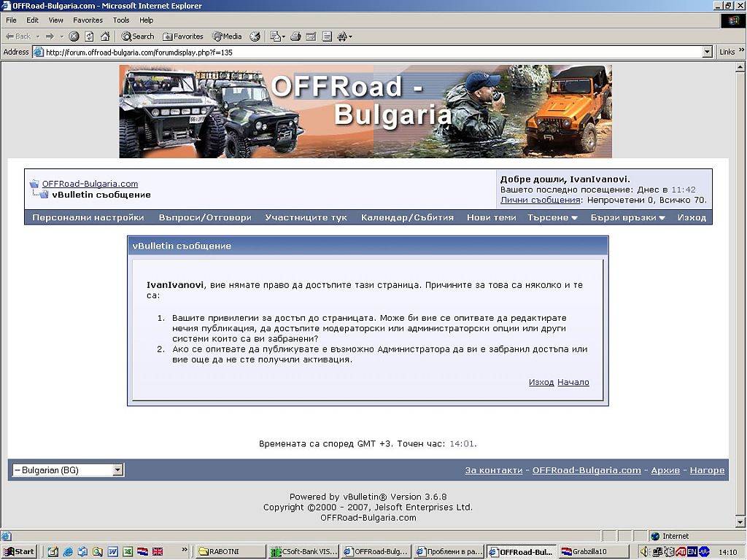747x560 pixels.
Task: Open the OFFRoad-Bulgaria.com footer link
Action: point(587,470)
